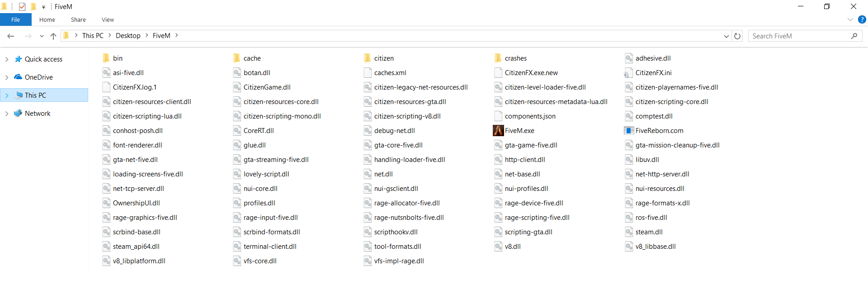Go up one folder level
The height and width of the screenshot is (285, 868).
[x=53, y=36]
